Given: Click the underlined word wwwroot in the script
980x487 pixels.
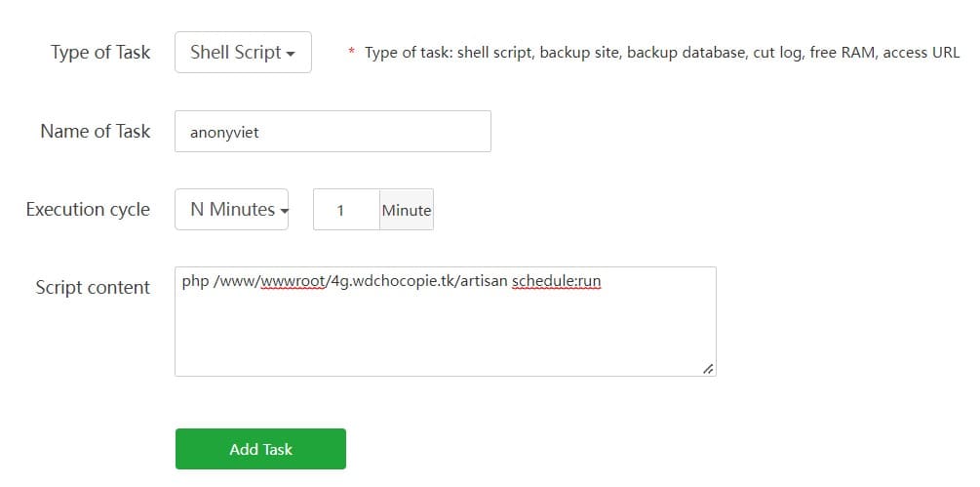Looking at the screenshot, I should click(293, 282).
